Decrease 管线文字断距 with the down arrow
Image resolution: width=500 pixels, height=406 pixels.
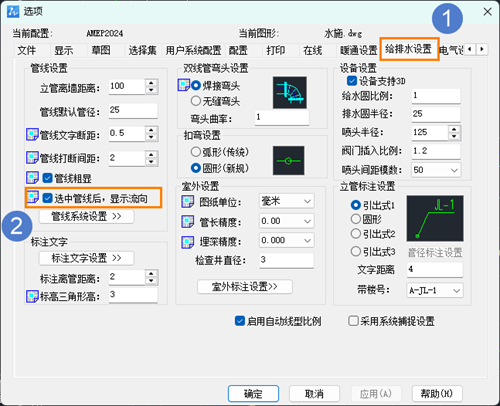pos(151,137)
